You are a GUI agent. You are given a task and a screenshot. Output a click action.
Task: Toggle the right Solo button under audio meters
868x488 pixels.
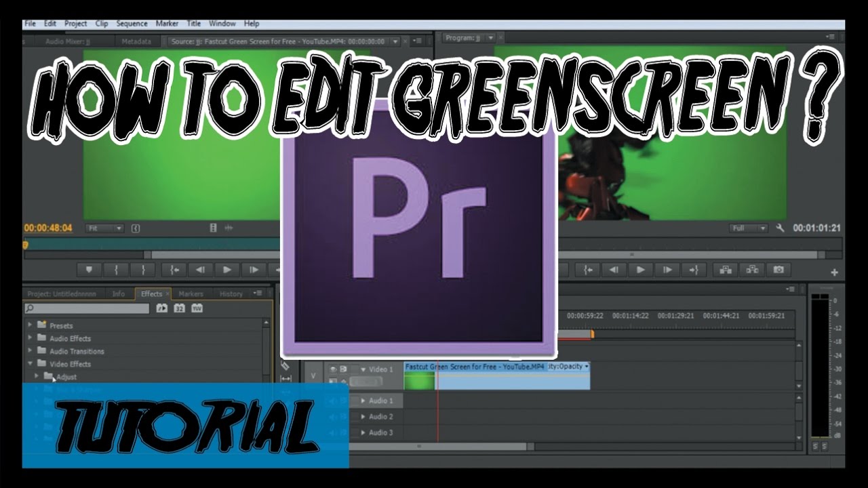pyautogui.click(x=825, y=446)
